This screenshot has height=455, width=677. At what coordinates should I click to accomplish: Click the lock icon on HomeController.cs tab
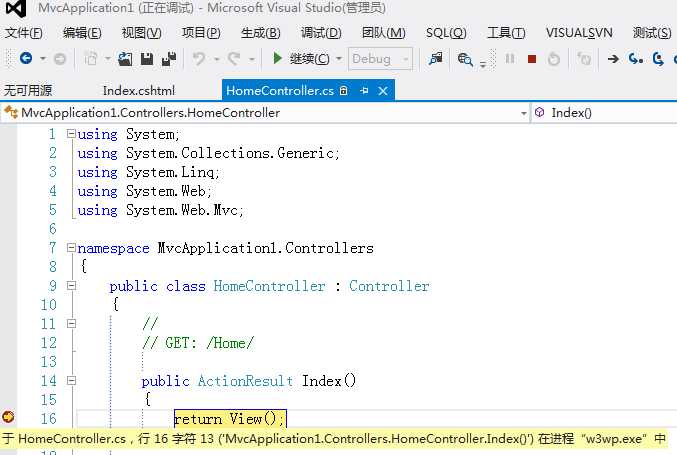click(x=344, y=91)
